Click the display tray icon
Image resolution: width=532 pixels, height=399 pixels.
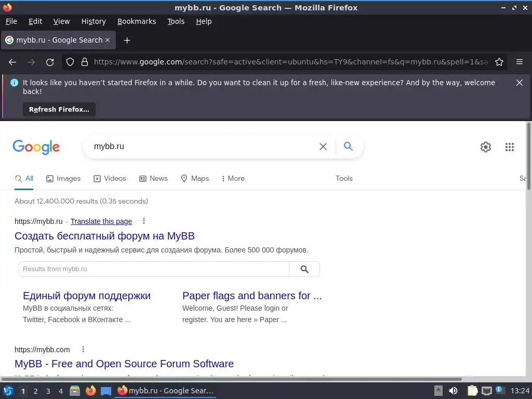click(486, 391)
